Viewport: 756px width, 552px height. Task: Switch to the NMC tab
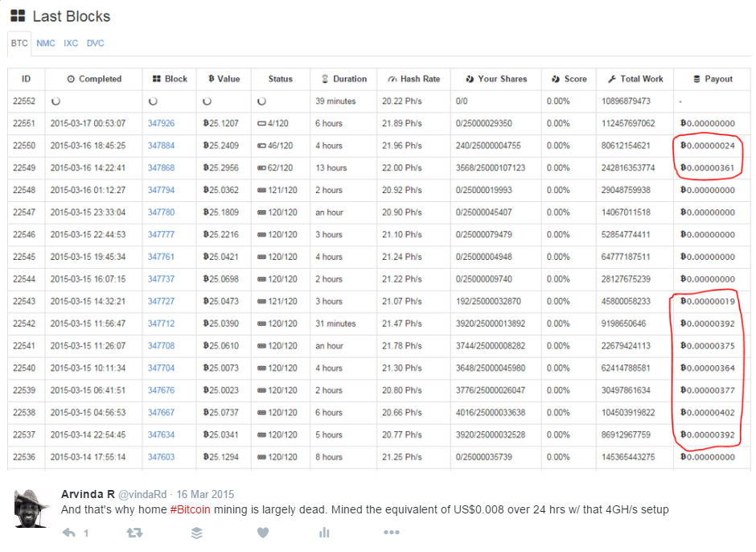click(46, 43)
